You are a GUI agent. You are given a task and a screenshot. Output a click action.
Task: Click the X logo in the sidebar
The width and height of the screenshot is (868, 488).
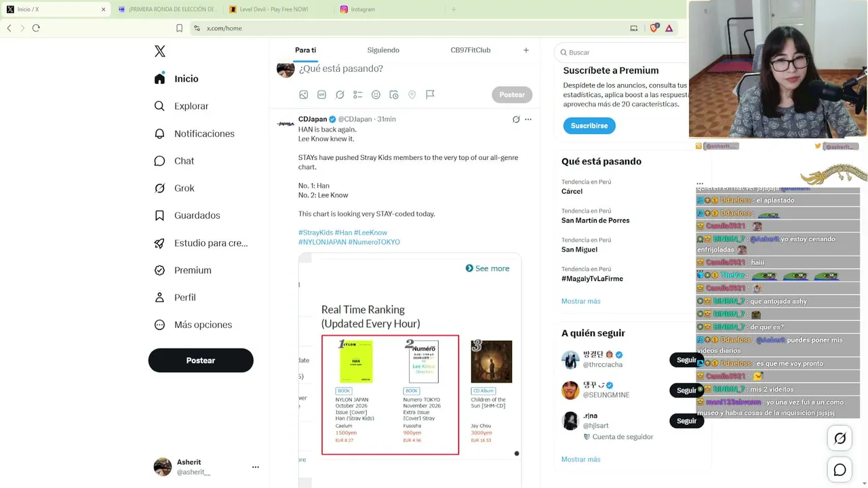click(x=160, y=52)
